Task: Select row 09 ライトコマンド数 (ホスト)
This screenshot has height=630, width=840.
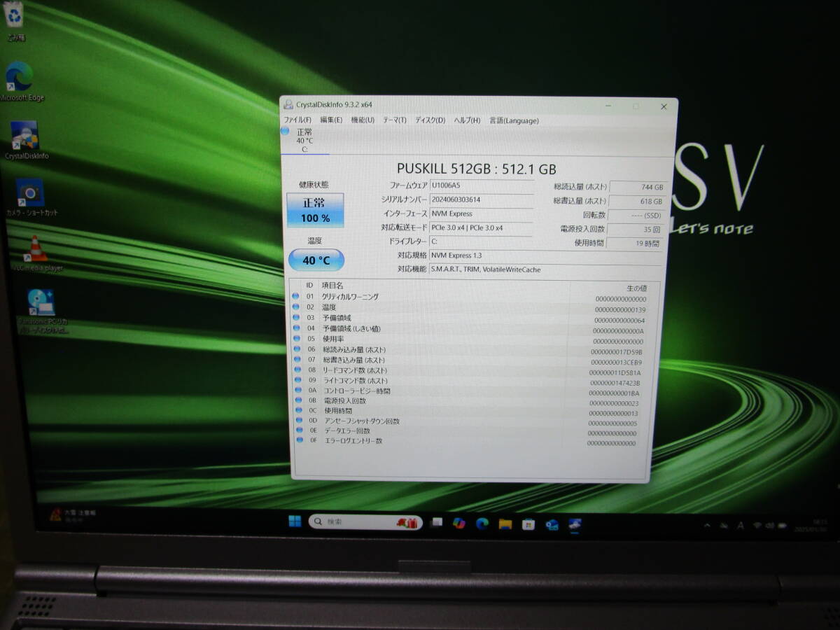Action: [473, 381]
